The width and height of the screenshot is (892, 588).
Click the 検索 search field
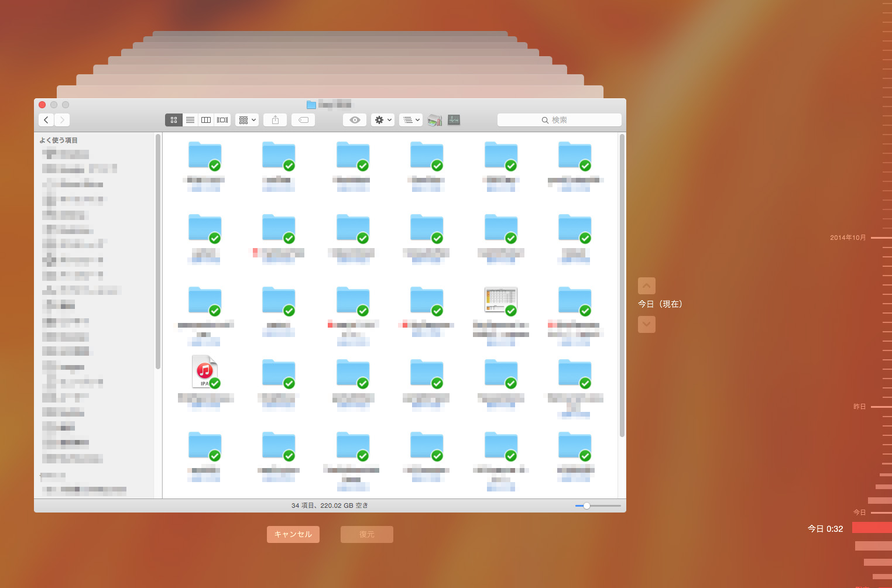pyautogui.click(x=559, y=120)
